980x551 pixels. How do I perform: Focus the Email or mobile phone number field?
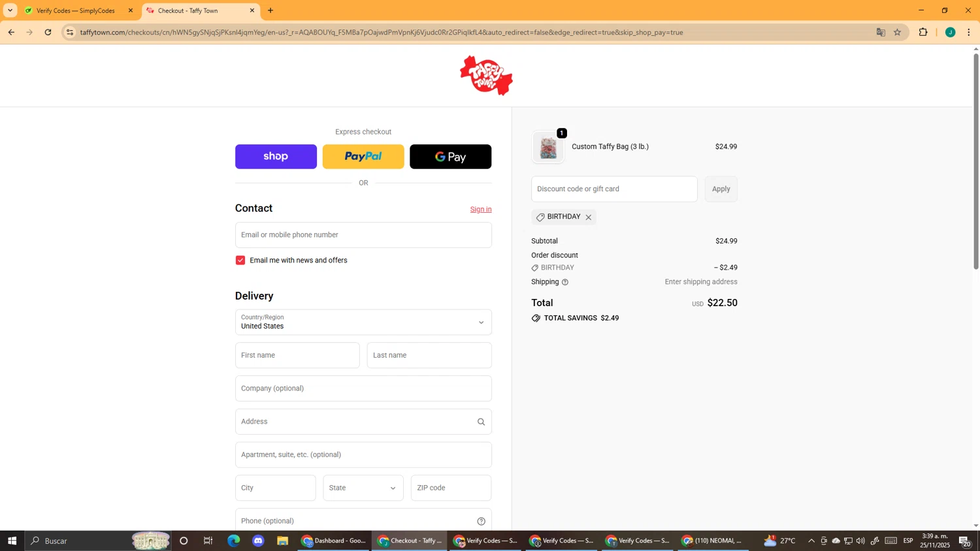coord(363,235)
